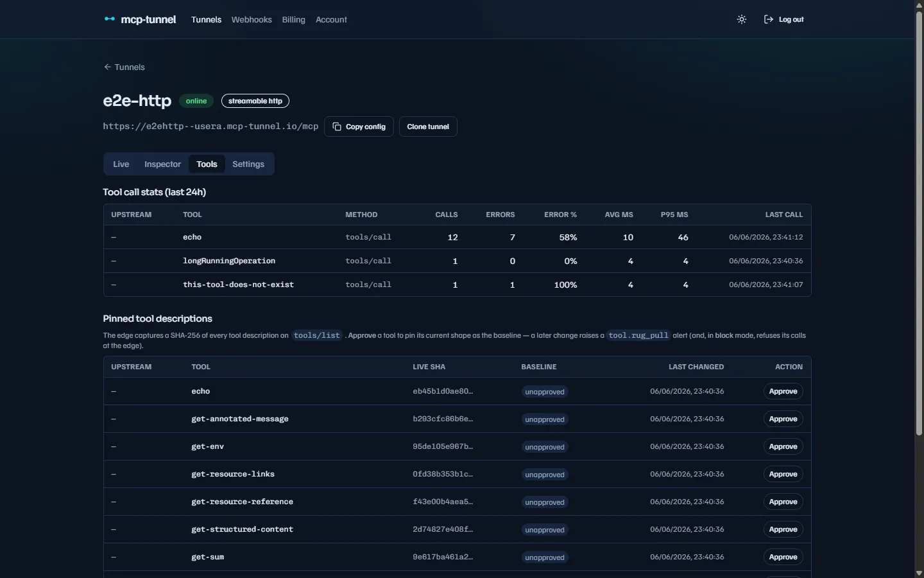Image resolution: width=924 pixels, height=578 pixels.
Task: Approve the echo tool description
Action: point(783,391)
